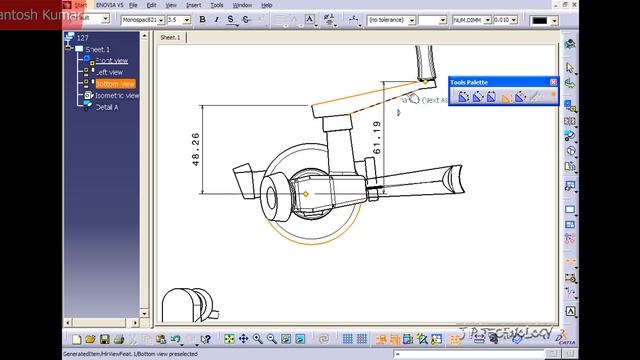Select Isometric view in the tree
This screenshot has width=640, height=360.
pyautogui.click(x=117, y=96)
